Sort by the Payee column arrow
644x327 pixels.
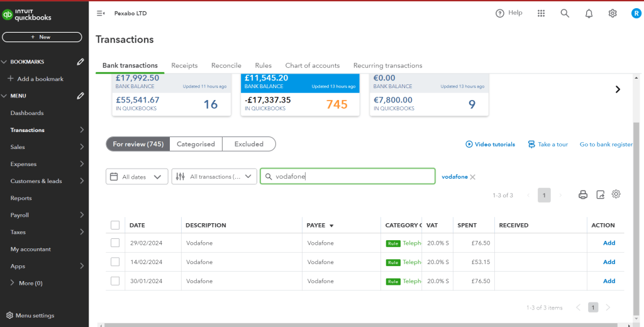(331, 226)
